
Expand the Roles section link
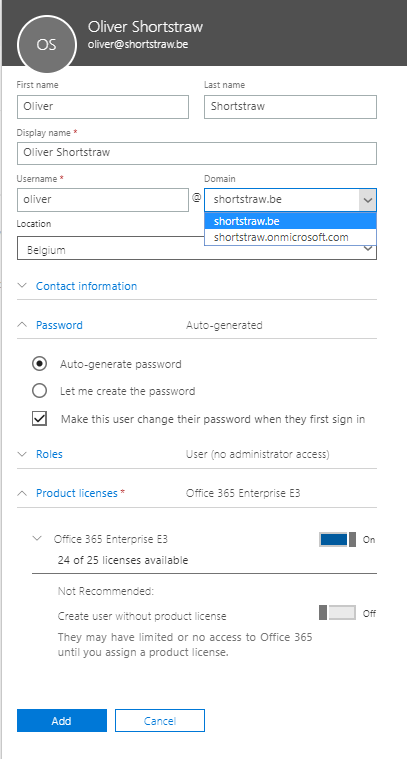[x=49, y=454]
